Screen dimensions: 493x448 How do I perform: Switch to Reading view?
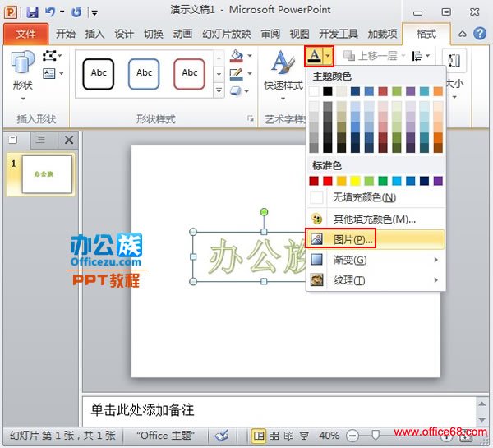[x=288, y=436]
